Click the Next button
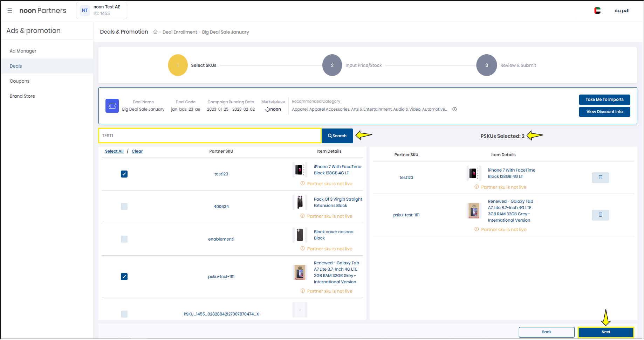 (605, 332)
